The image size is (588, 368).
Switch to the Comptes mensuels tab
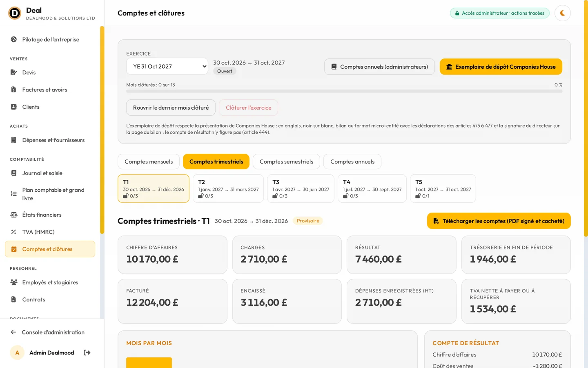pos(149,162)
